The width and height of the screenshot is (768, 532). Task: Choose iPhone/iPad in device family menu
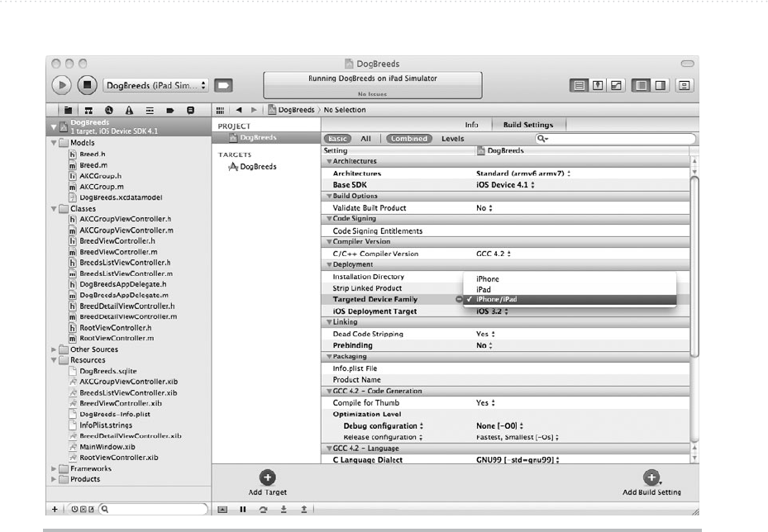pos(570,300)
